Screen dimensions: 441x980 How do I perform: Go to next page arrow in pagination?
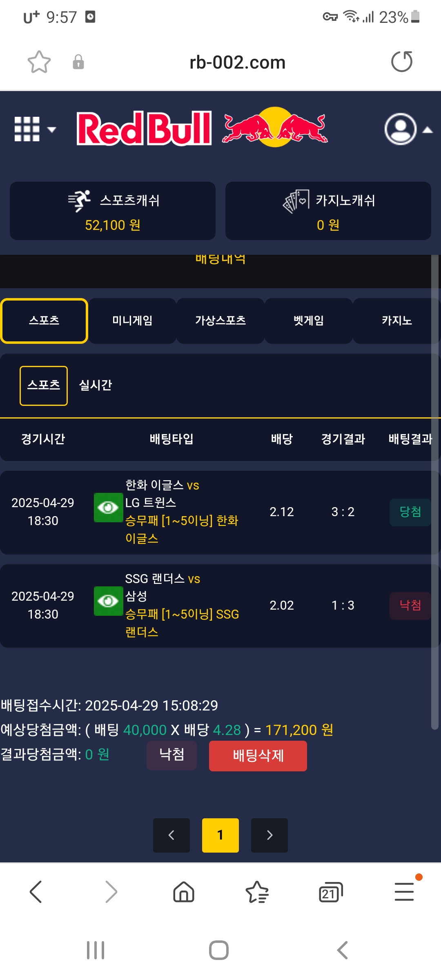tap(269, 835)
